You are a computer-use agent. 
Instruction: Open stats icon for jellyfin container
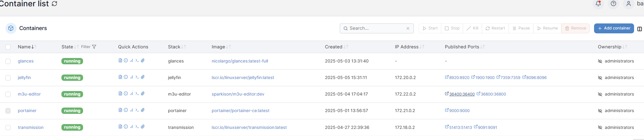click(132, 77)
